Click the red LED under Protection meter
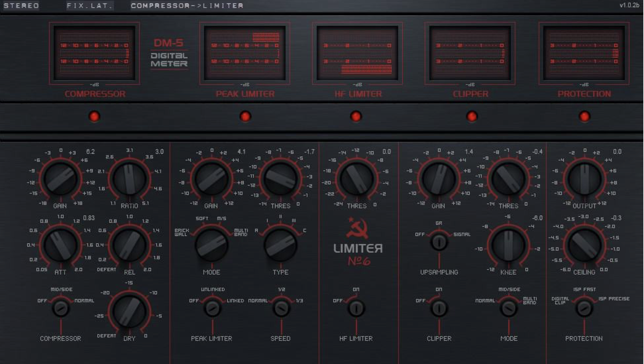Viewport: 644px width, 364px height. [x=584, y=116]
